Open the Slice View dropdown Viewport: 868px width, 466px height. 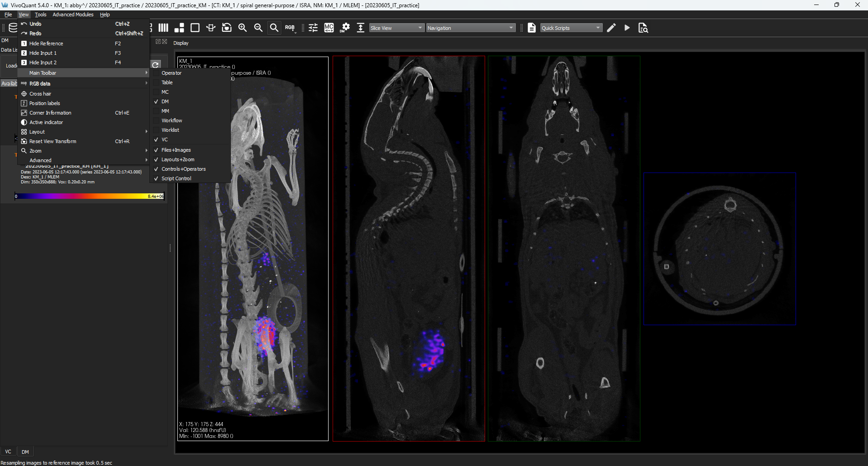pos(397,28)
